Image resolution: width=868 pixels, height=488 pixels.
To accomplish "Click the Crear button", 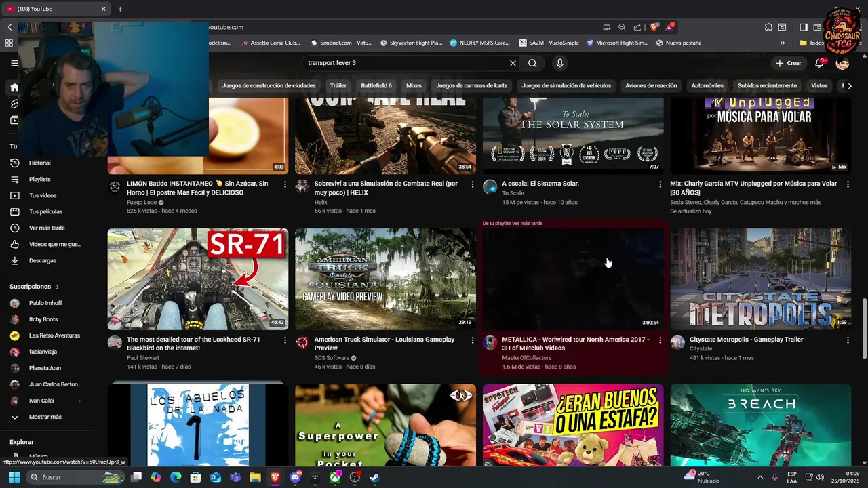I will coord(789,63).
